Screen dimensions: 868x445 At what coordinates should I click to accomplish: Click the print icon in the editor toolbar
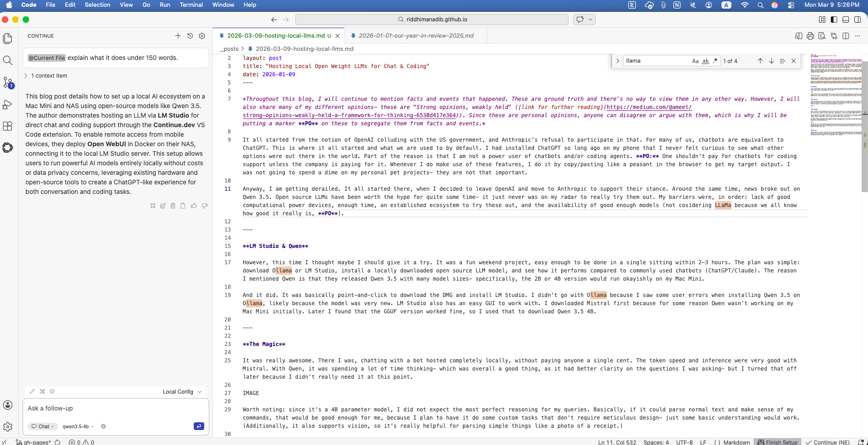[810, 36]
